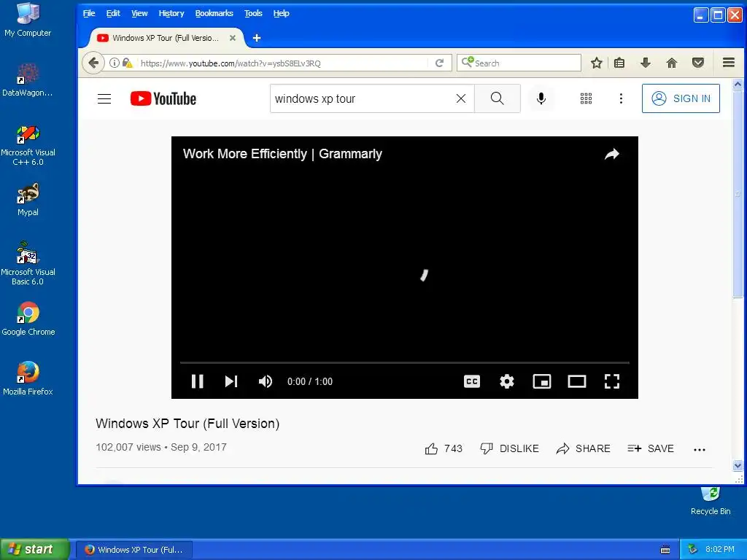Close the Windows XP Tour tab

[x=233, y=38]
